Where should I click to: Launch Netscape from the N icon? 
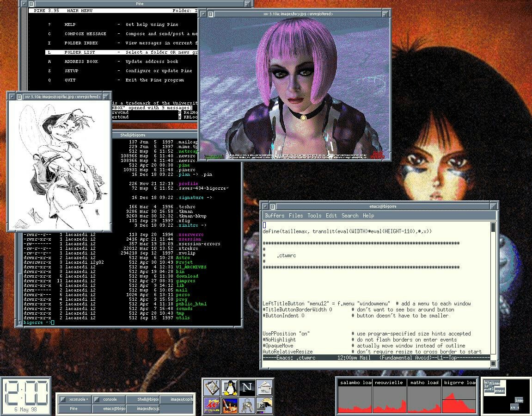tap(247, 387)
